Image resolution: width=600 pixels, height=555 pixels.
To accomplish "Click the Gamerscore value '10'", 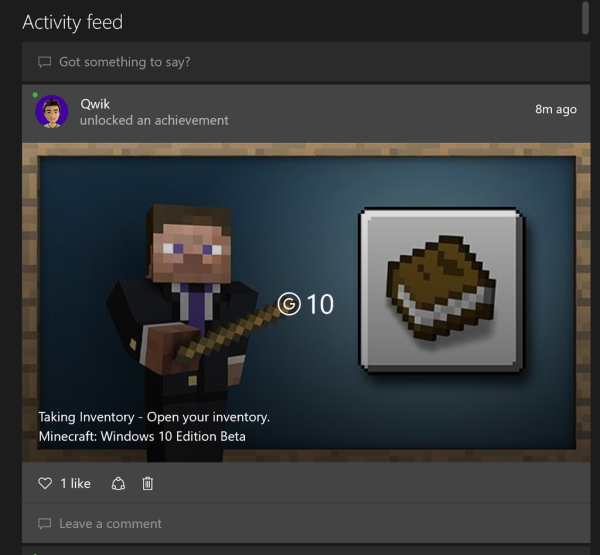I will coord(320,305).
